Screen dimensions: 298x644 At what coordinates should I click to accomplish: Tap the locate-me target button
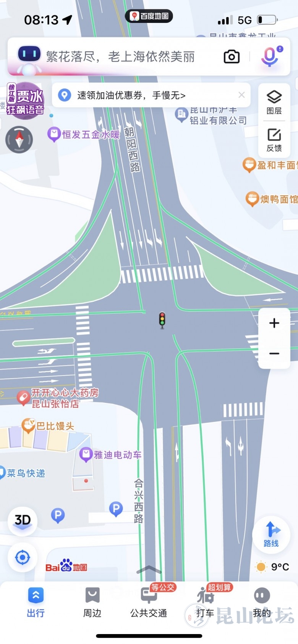click(x=23, y=557)
